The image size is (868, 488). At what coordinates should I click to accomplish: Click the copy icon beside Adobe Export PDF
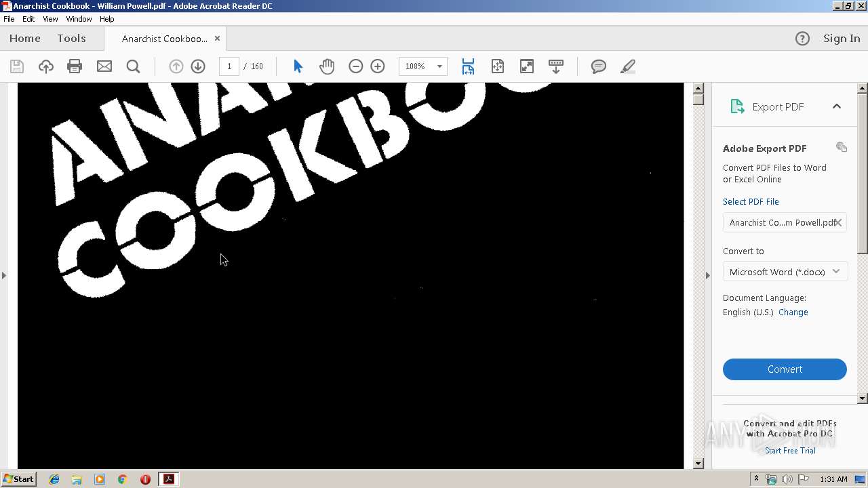842,147
